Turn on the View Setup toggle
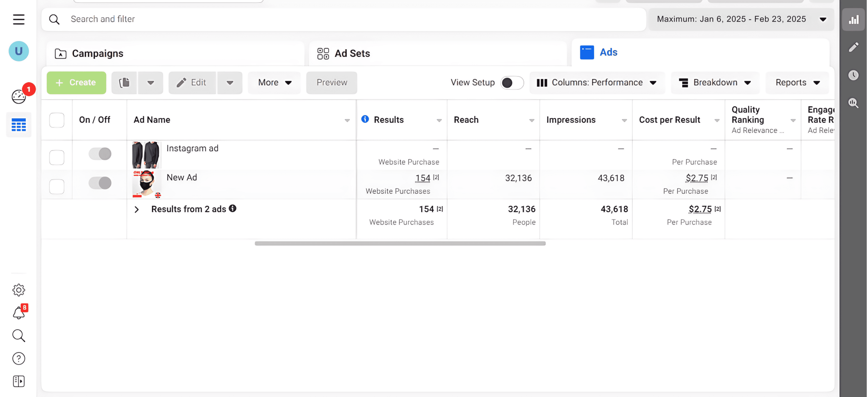 (512, 83)
